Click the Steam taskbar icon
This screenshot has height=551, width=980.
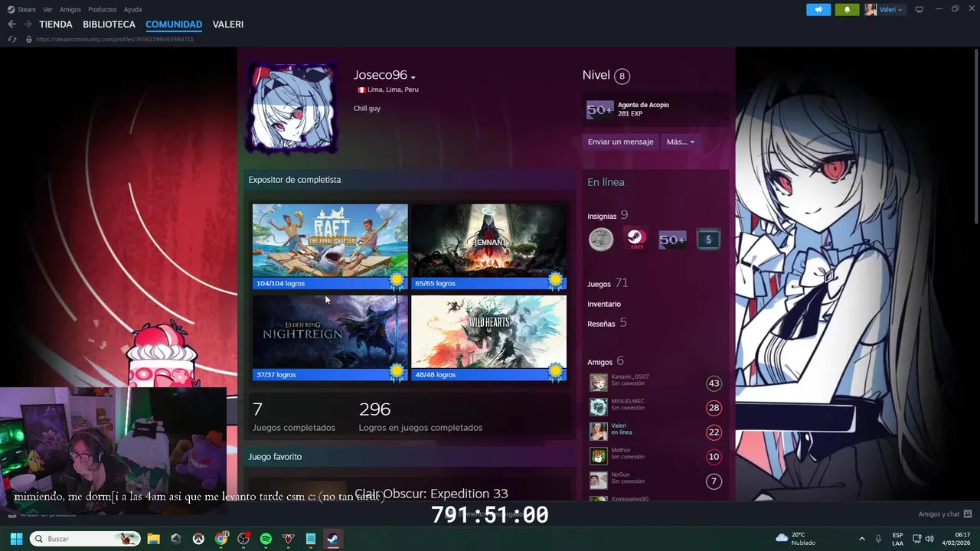(333, 539)
